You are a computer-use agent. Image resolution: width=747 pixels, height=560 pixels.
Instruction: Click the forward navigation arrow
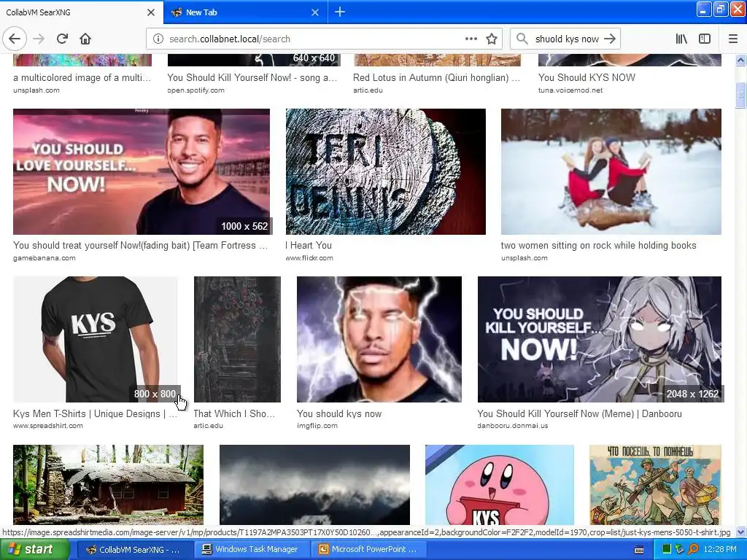point(39,39)
